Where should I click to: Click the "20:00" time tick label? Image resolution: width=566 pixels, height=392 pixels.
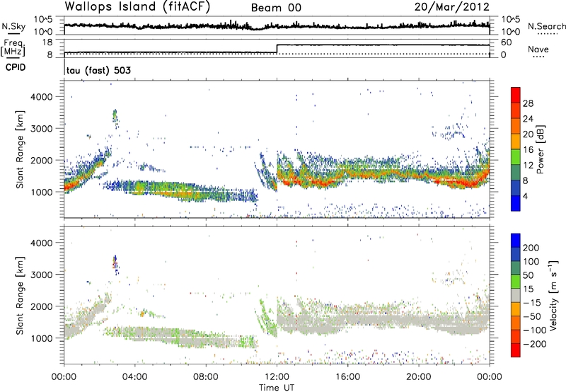(419, 377)
